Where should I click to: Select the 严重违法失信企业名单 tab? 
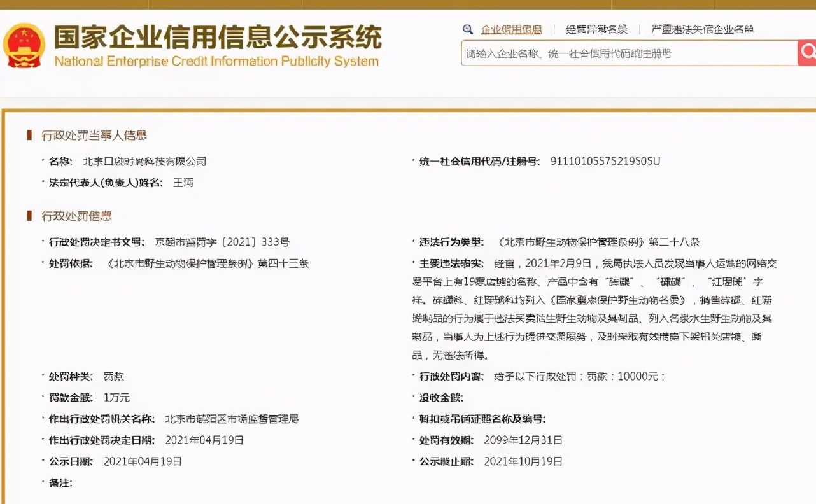702,29
